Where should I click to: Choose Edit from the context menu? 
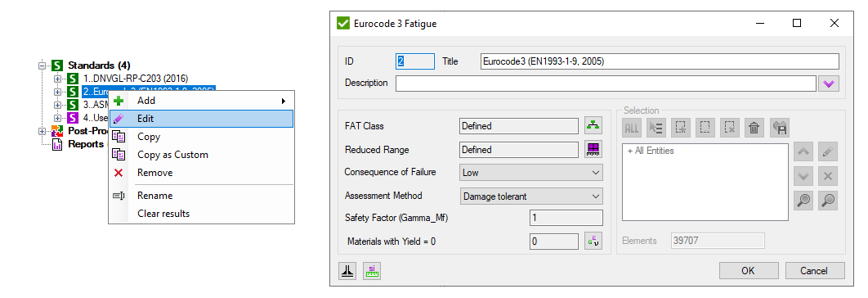click(x=202, y=119)
